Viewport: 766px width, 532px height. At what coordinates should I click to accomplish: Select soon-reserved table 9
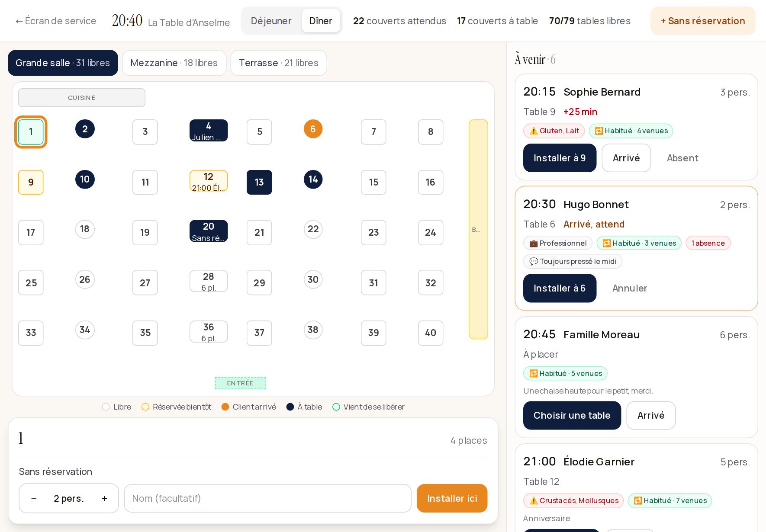click(31, 182)
